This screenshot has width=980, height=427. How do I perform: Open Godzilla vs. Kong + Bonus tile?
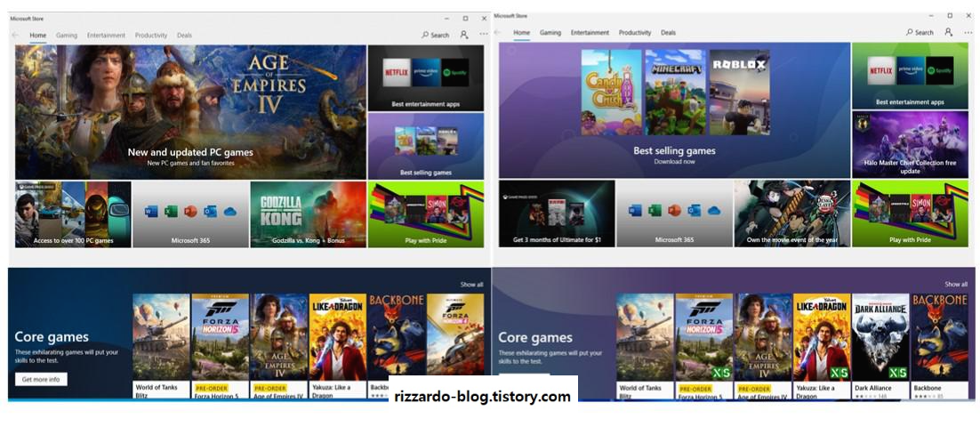(308, 214)
